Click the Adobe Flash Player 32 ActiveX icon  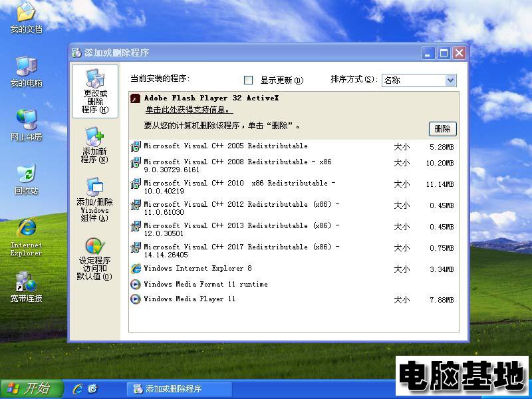click(136, 98)
